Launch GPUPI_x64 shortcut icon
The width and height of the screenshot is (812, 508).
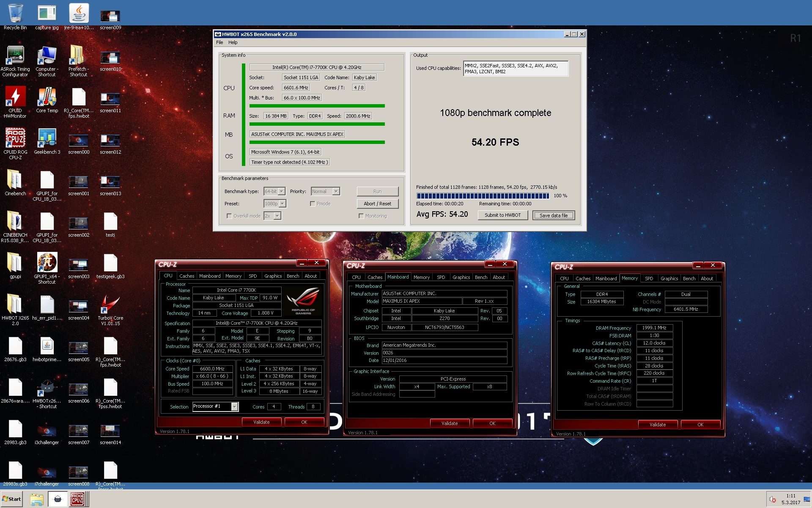47,268
